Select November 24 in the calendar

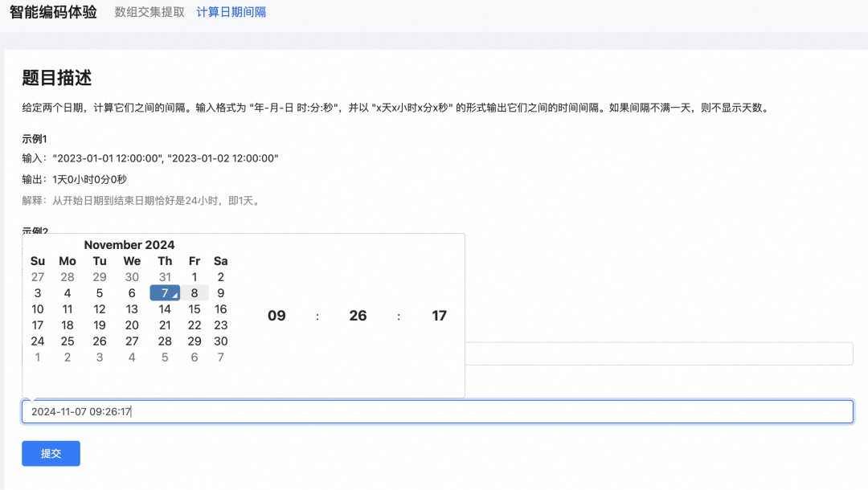click(38, 341)
